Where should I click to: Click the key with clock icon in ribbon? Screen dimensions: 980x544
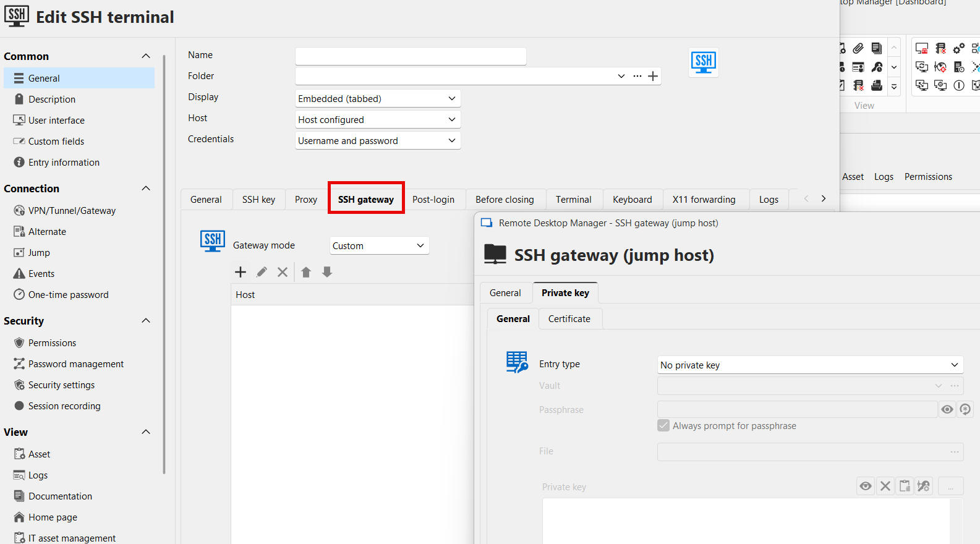[x=877, y=67]
